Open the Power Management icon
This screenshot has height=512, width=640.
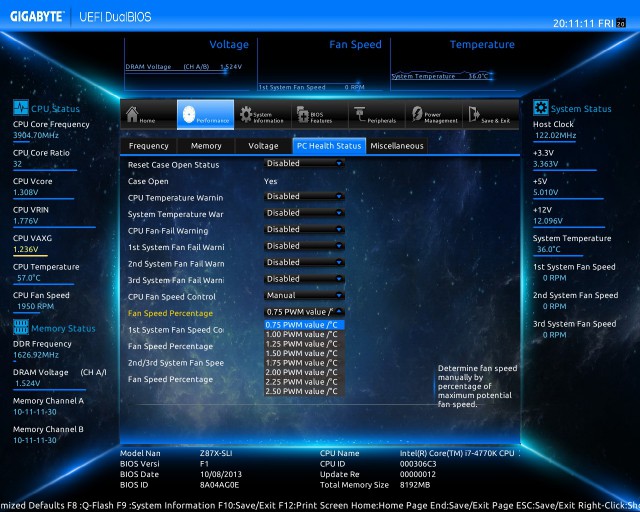tap(417, 114)
